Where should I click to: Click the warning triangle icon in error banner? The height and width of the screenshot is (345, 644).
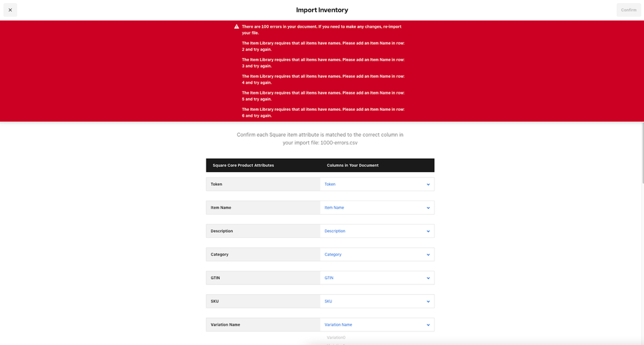[x=237, y=27]
